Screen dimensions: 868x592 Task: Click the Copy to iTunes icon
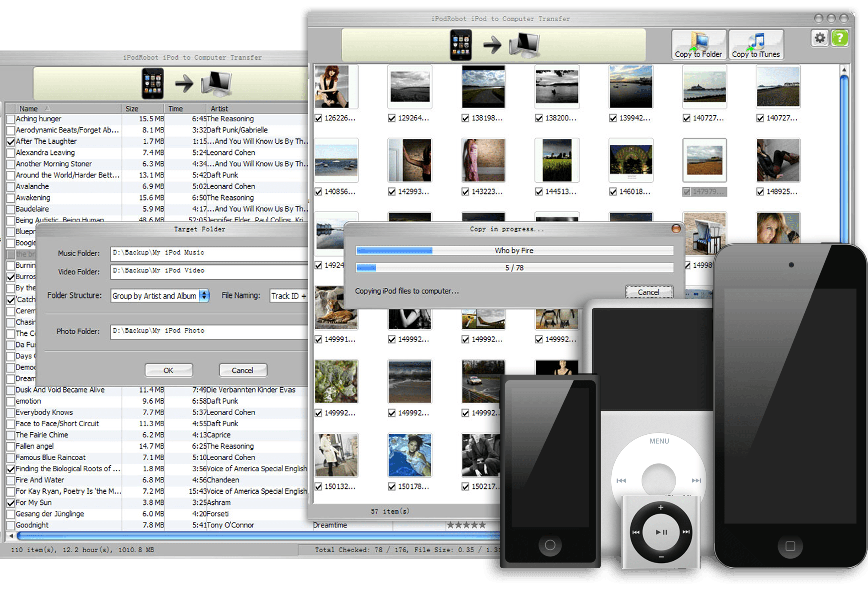(756, 44)
